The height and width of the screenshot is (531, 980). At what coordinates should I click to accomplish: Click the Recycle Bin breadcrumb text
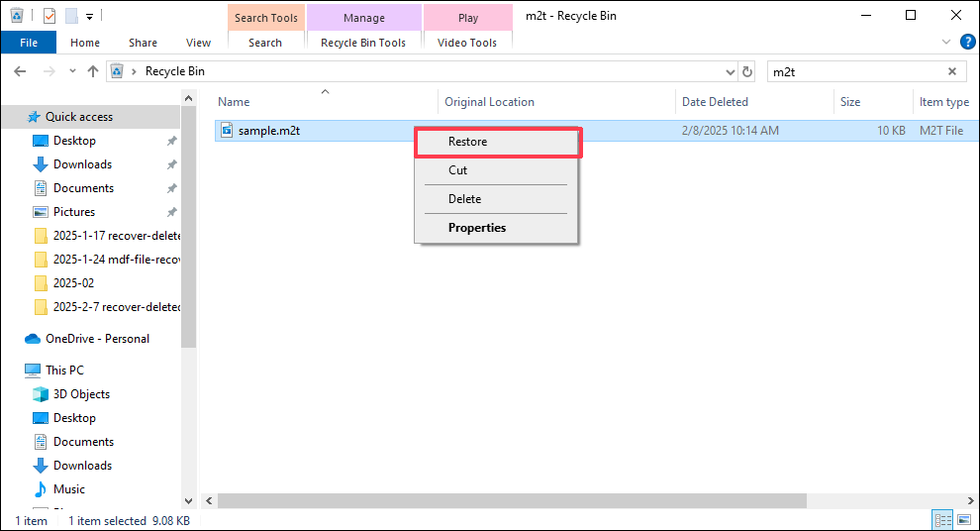click(x=175, y=71)
